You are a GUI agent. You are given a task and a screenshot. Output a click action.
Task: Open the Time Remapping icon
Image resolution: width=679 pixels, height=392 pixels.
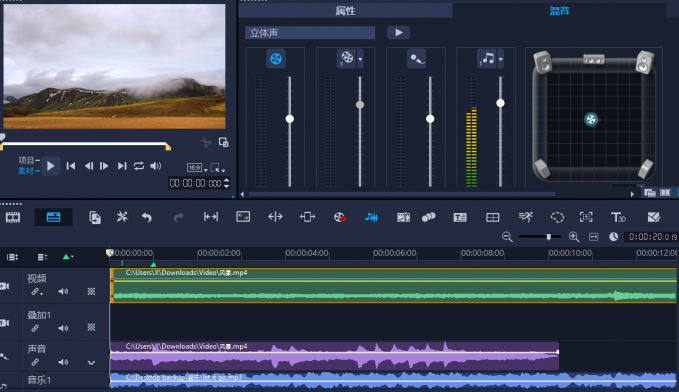[x=526, y=217]
